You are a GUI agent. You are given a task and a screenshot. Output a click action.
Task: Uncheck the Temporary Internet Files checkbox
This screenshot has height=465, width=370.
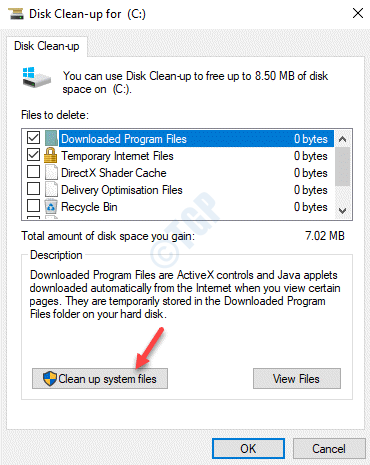pos(33,155)
